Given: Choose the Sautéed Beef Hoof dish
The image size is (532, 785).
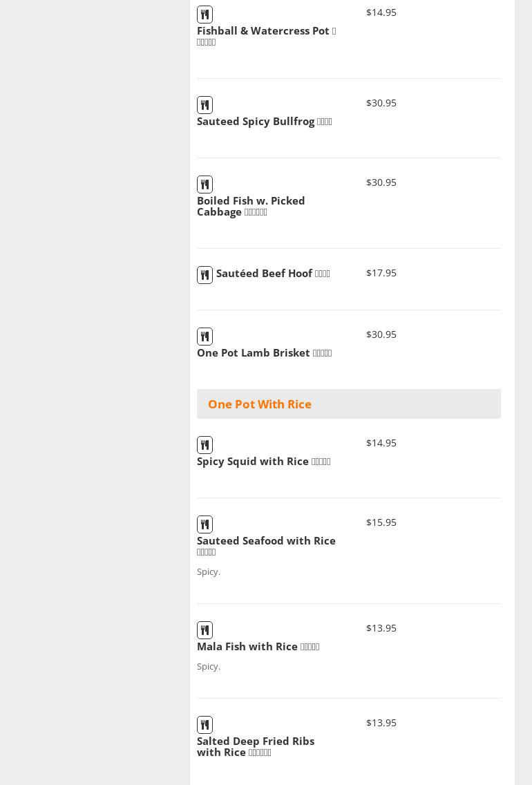Looking at the screenshot, I should (x=265, y=274).
